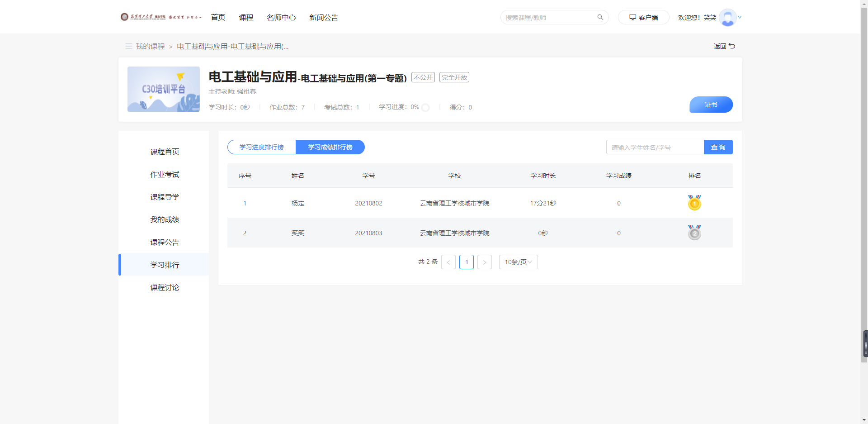Click the 客户端 computer icon

click(x=632, y=17)
